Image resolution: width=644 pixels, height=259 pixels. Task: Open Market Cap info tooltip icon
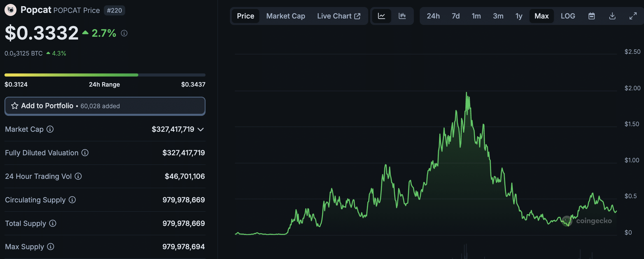(x=50, y=129)
